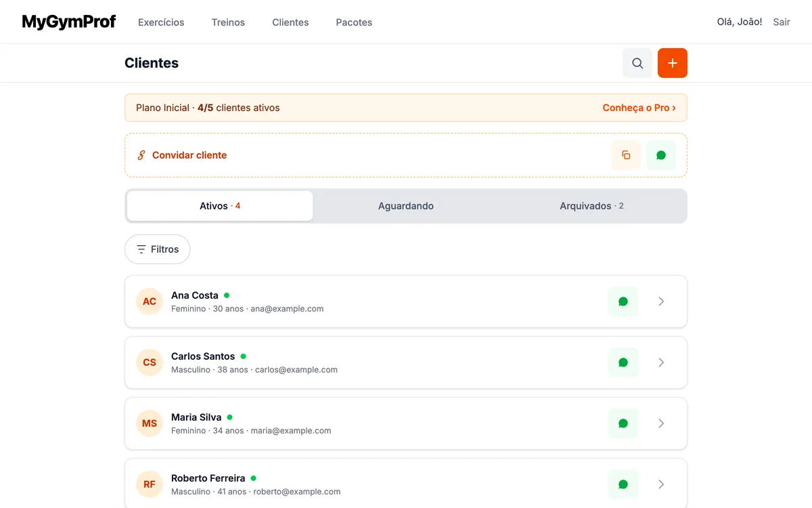
Task: Click the ana@example.com details line
Action: [x=247, y=309]
